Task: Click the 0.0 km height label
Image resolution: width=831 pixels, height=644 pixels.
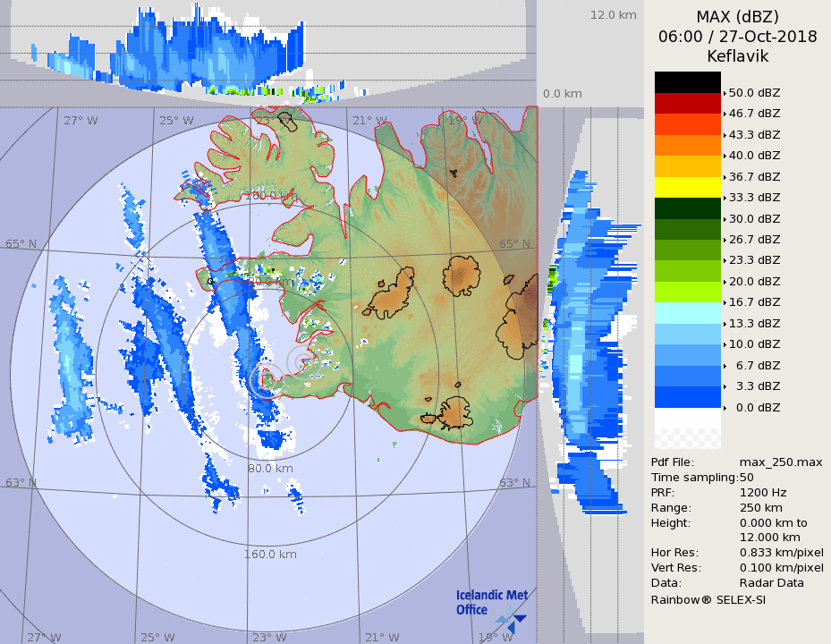Action: pyautogui.click(x=563, y=94)
